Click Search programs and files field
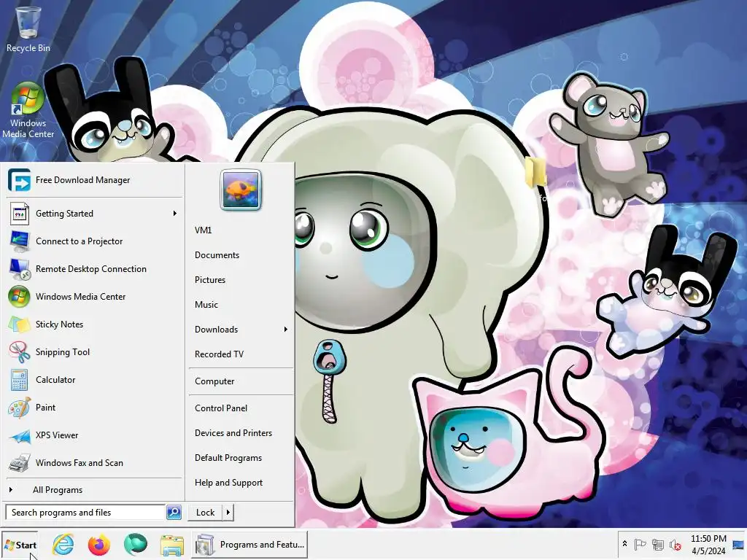Image resolution: width=747 pixels, height=560 pixels. tap(86, 513)
